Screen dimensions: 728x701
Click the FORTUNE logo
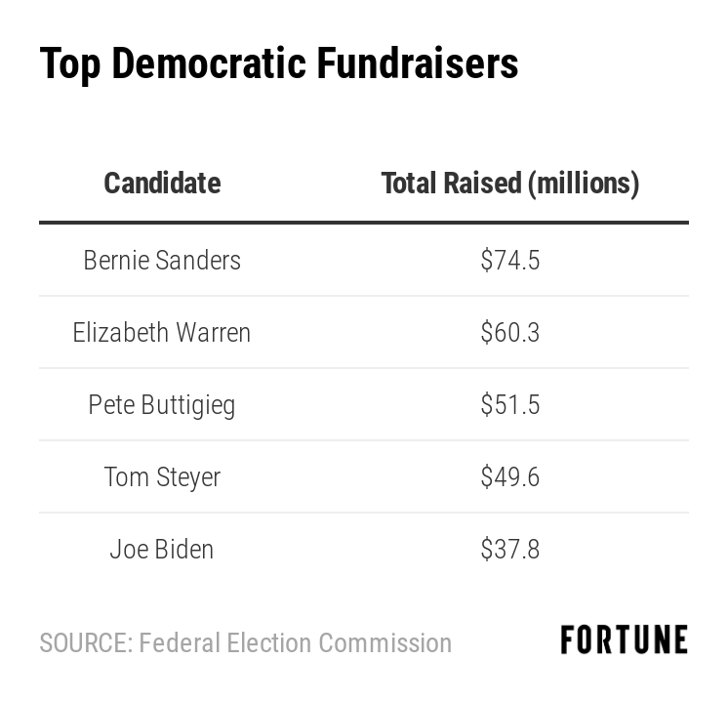(x=624, y=640)
